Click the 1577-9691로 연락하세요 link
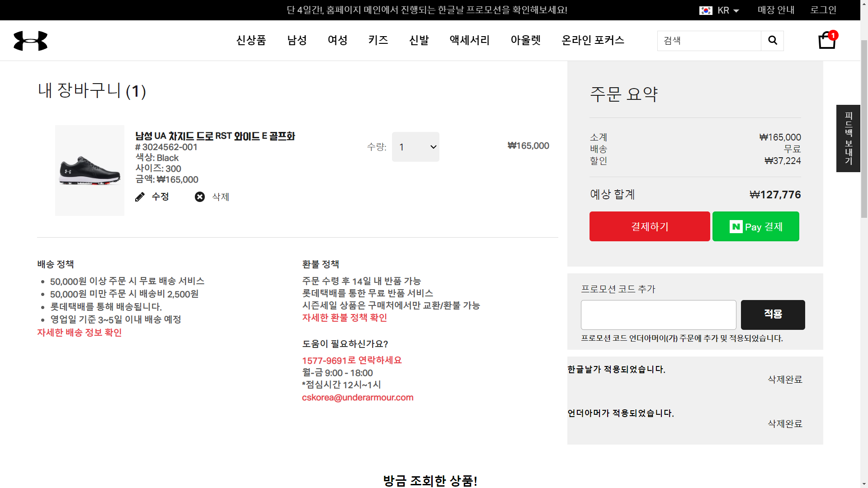The height and width of the screenshot is (488, 868). pos(352,360)
